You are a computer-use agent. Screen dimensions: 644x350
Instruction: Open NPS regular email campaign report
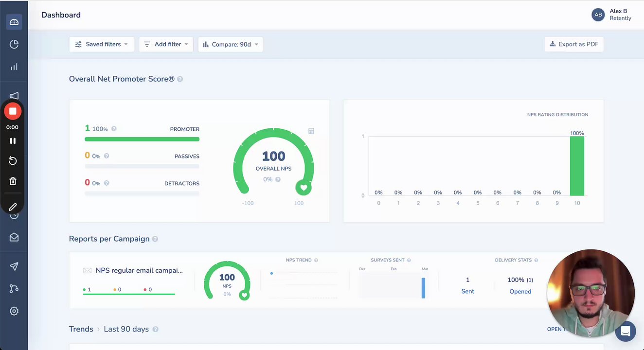tap(139, 270)
